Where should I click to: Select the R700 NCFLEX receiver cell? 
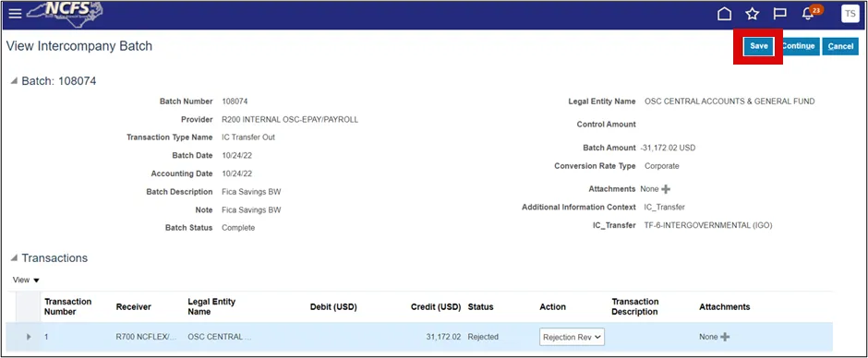tap(146, 337)
